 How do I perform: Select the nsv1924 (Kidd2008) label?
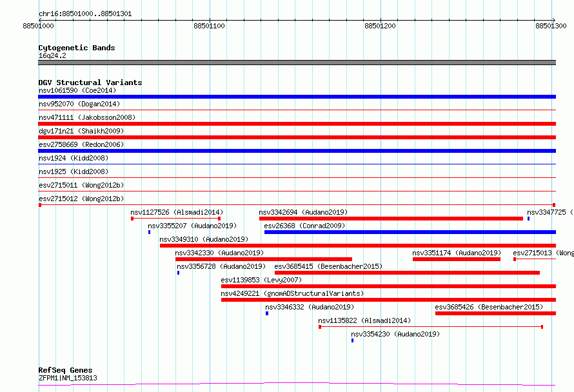(x=74, y=158)
